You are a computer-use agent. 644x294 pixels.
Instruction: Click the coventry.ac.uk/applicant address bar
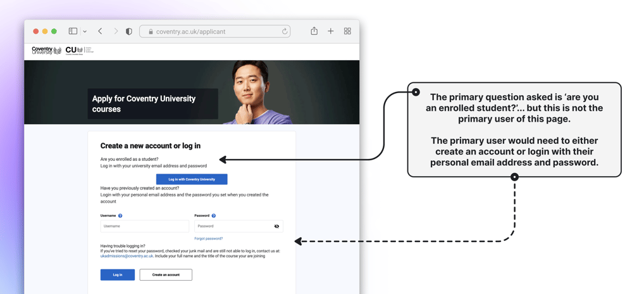click(x=215, y=31)
